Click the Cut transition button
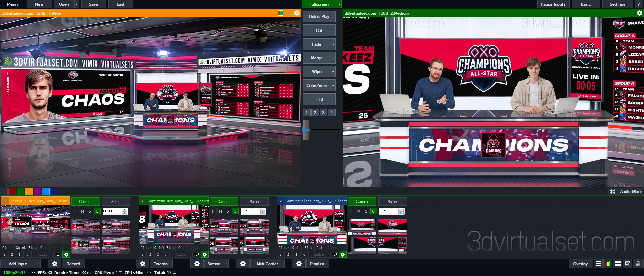The image size is (644, 276). [319, 31]
